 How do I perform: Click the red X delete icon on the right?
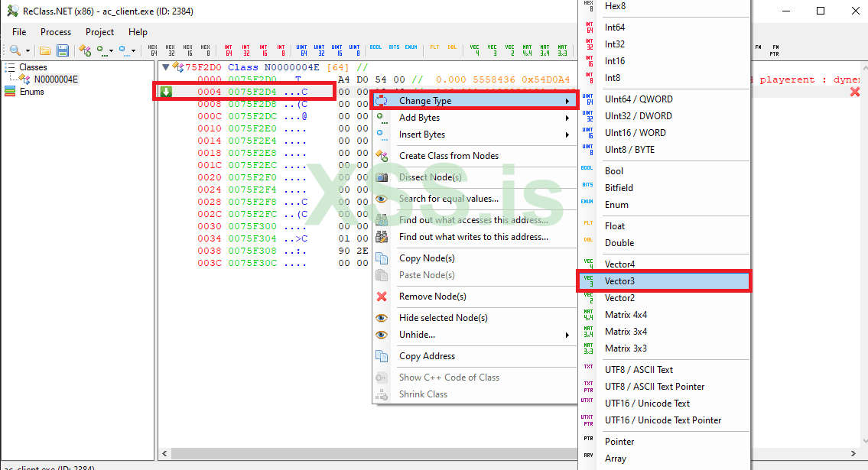coord(855,92)
